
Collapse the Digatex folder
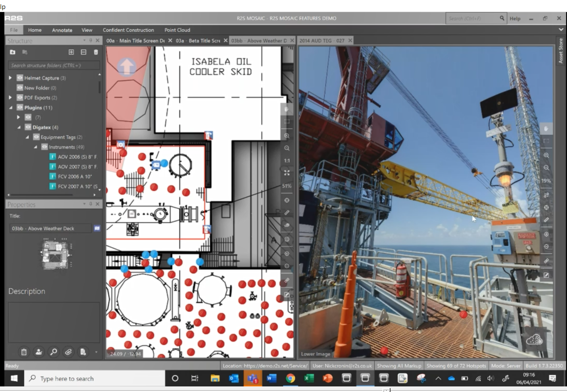[x=19, y=127]
